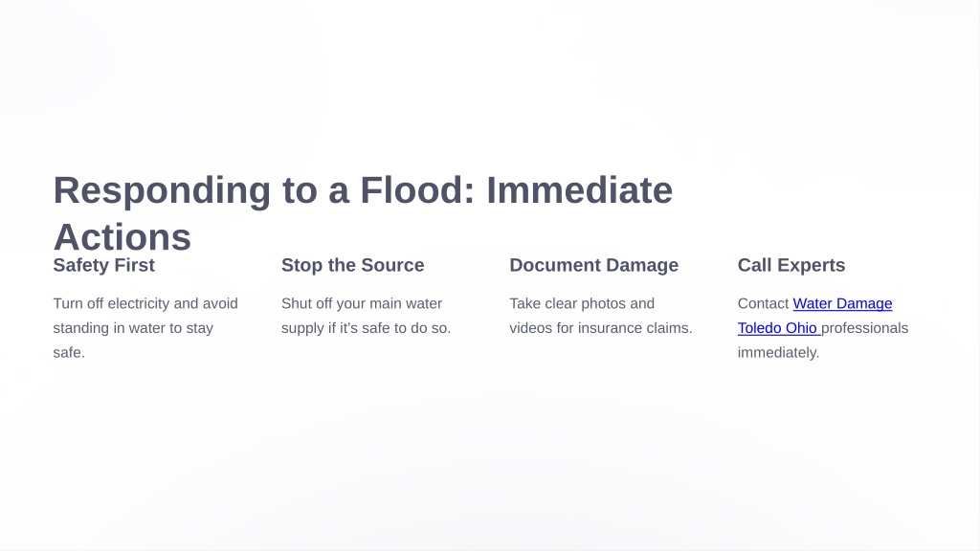Screen dimensions: 980x551
Task: Select the line 'supply if it's safe to do so'
Action: point(366,328)
